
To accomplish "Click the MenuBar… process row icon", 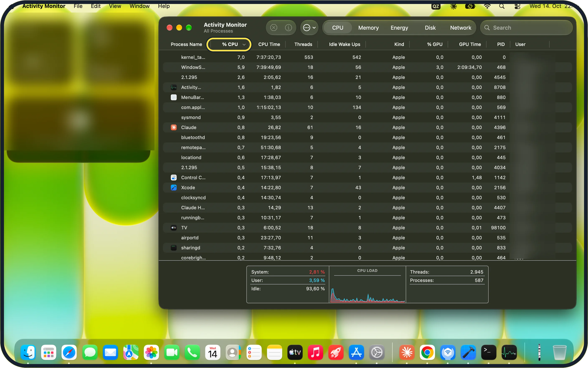I will pyautogui.click(x=174, y=97).
